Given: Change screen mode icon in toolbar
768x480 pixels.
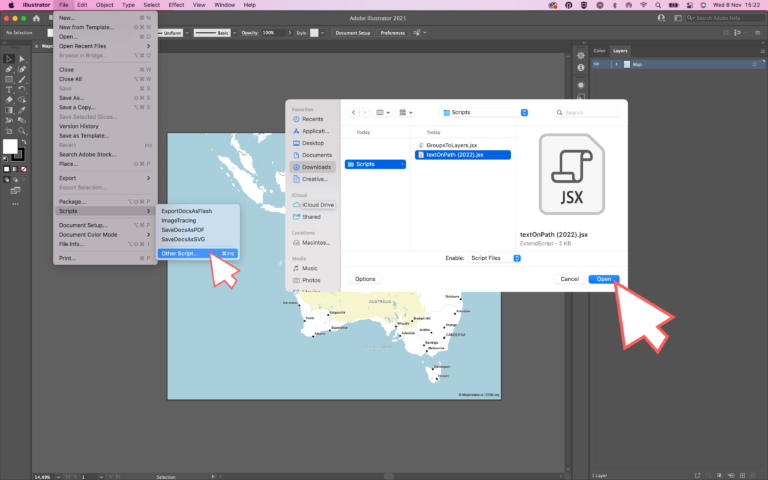Looking at the screenshot, I should point(15,190).
